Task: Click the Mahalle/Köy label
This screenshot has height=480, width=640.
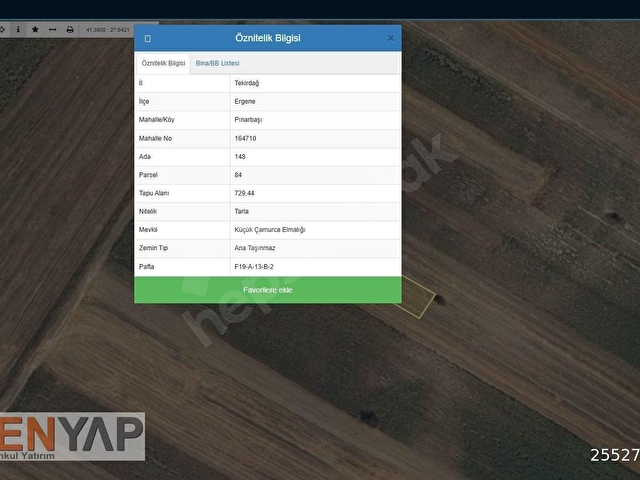Action: (157, 120)
